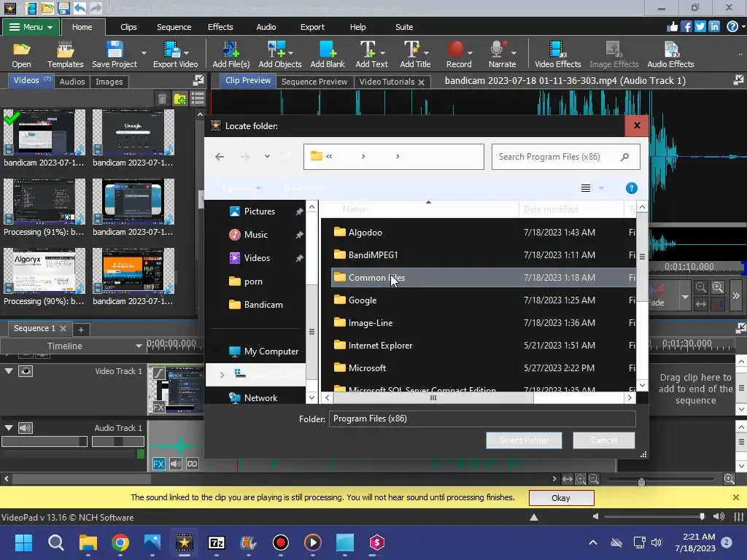Click the Okay button in the yellow notification
The image size is (747, 560).
pyautogui.click(x=561, y=497)
